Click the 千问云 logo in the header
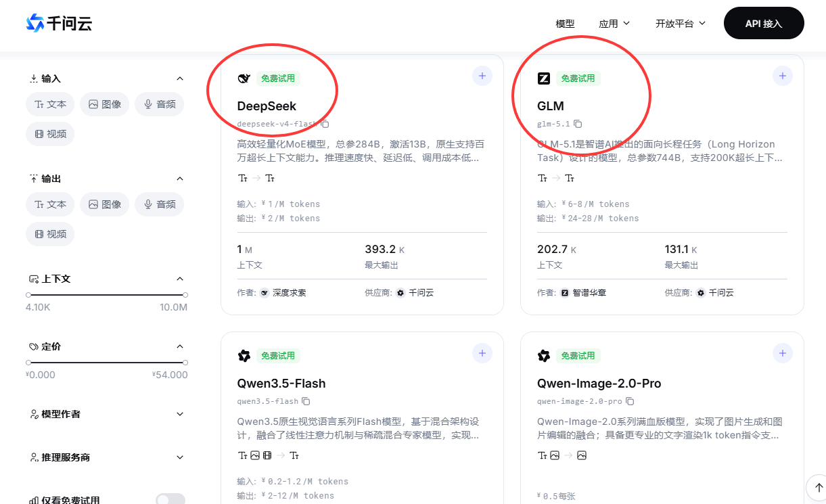 coord(59,23)
